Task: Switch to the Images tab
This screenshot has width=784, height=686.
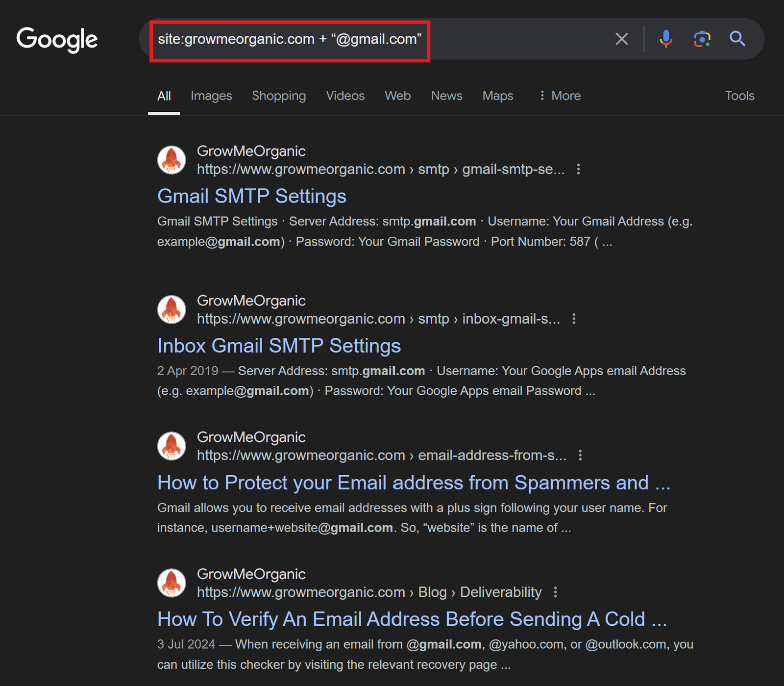Action: [211, 96]
